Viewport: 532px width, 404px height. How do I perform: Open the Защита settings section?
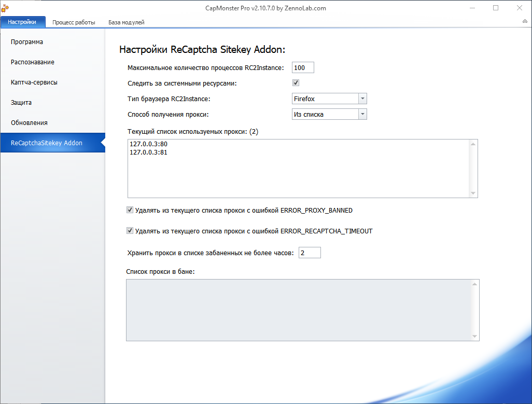point(21,103)
